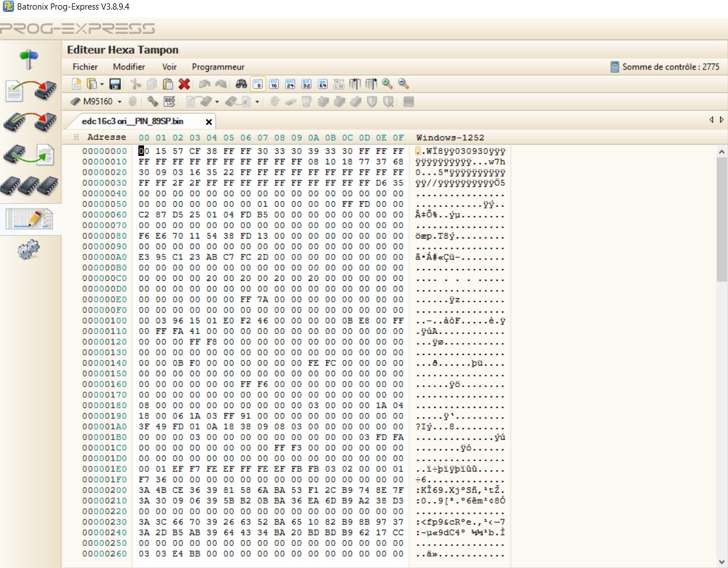Click address row 00000100

[104, 320]
